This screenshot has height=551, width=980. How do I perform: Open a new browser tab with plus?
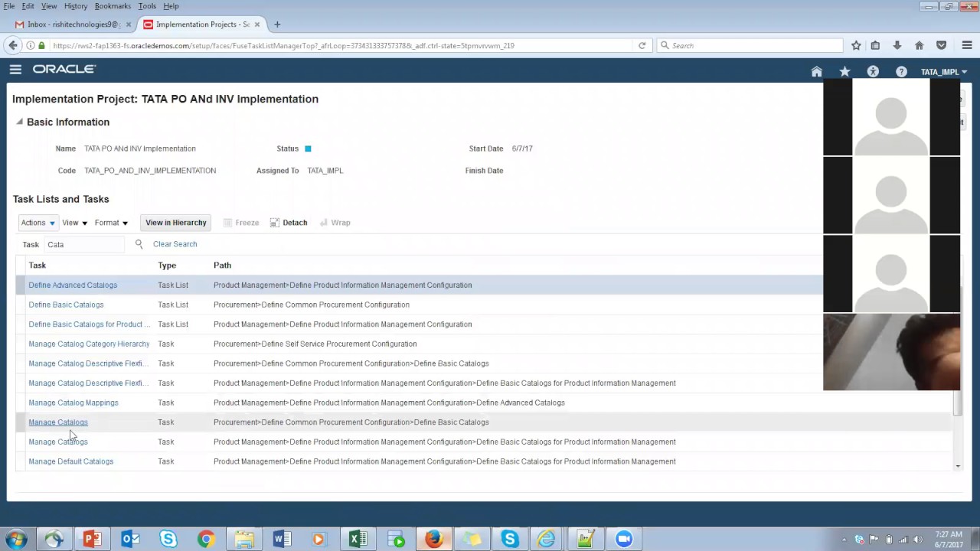tap(277, 24)
